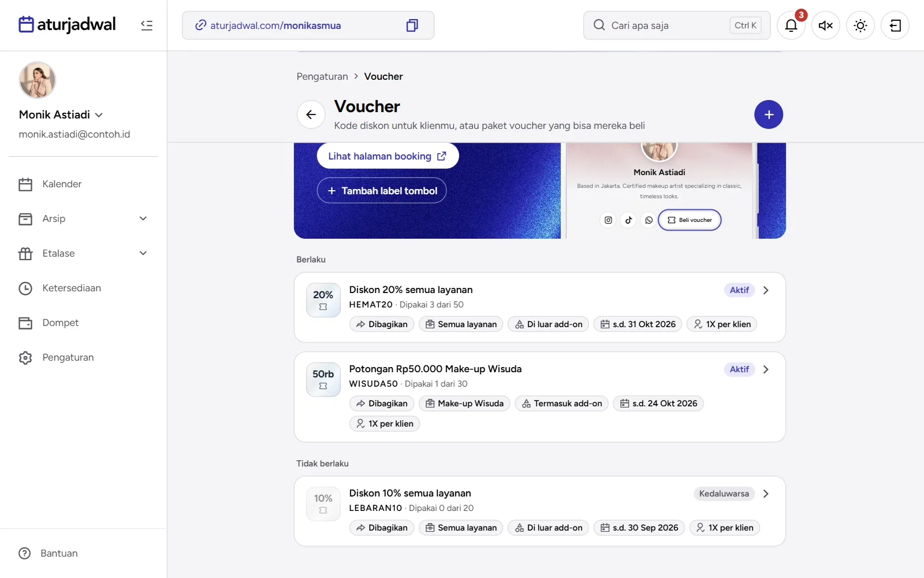Click s.d. 30 Sep 2026 tag
924x578 pixels.
pyautogui.click(x=639, y=528)
